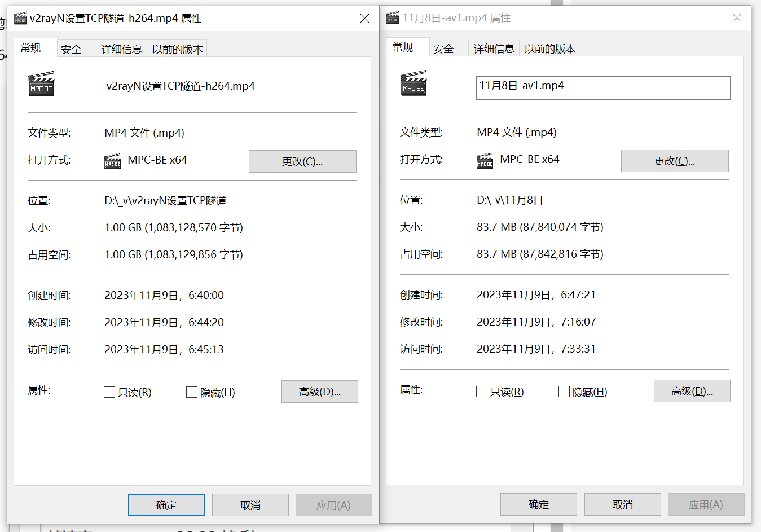Toggle 隐藏 checkbox for 11月8日-av1.mp4

[x=564, y=392]
